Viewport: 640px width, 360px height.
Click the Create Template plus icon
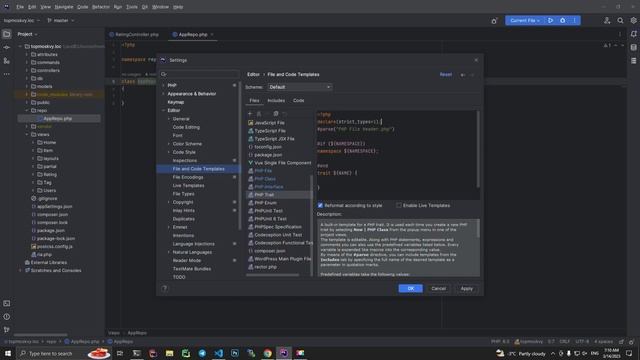coord(250,113)
